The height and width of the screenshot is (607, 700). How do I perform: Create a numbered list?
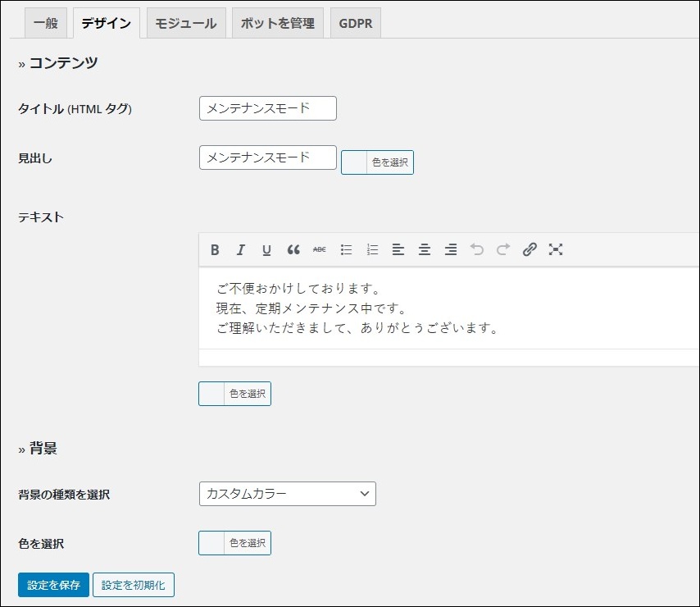tap(372, 250)
